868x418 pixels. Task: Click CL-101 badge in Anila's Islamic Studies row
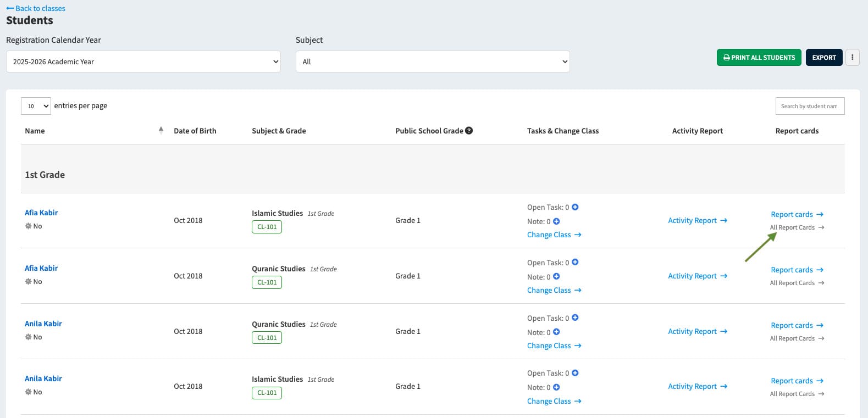pyautogui.click(x=267, y=393)
